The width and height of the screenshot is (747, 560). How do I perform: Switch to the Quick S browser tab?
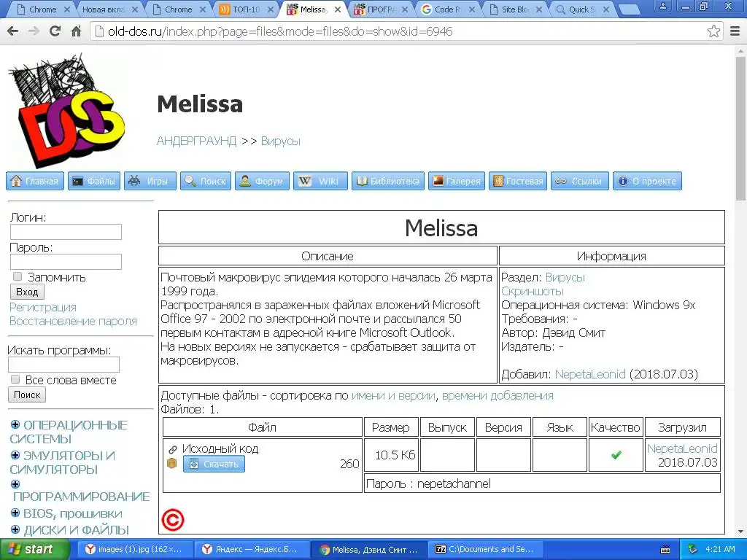tap(582, 9)
